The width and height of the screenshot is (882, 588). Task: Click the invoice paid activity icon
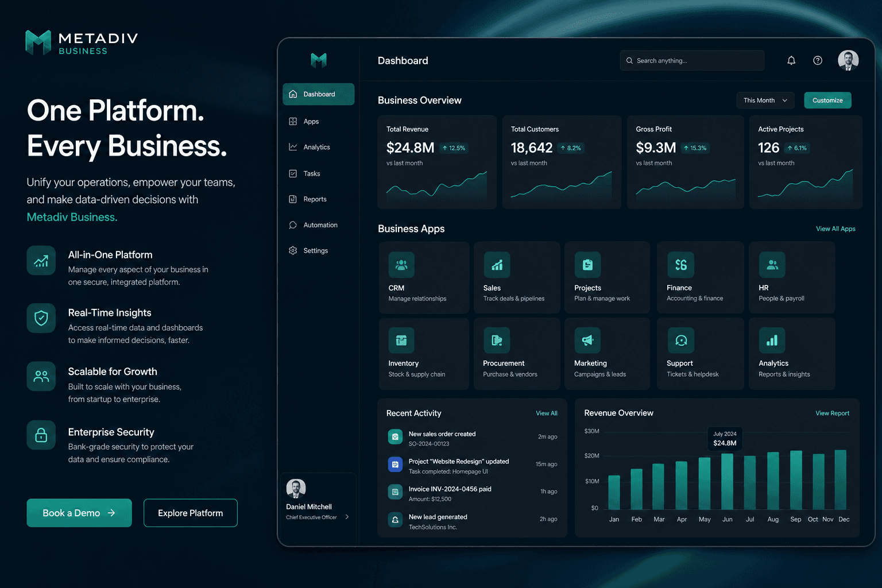[x=395, y=492]
